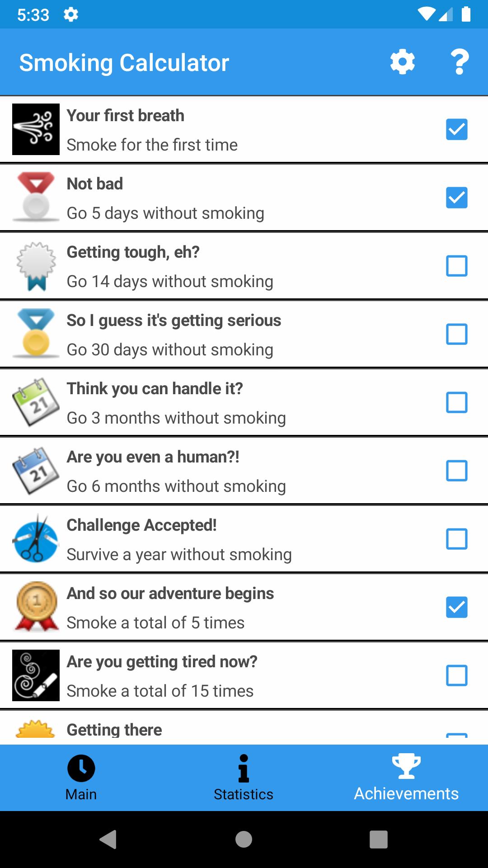Click the calendar icon for 3 months achievement
The image size is (488, 868).
[36, 402]
